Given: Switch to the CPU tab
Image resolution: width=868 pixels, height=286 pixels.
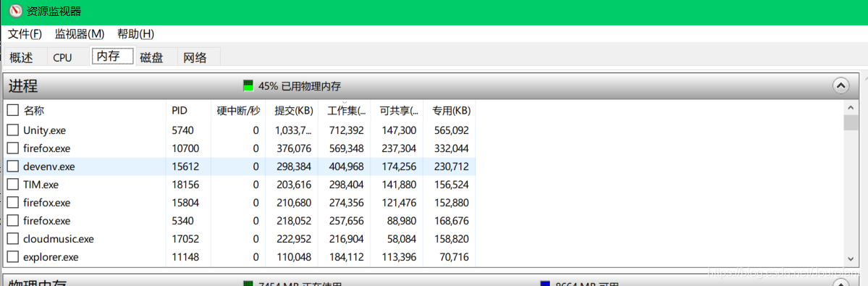Looking at the screenshot, I should click(x=62, y=57).
